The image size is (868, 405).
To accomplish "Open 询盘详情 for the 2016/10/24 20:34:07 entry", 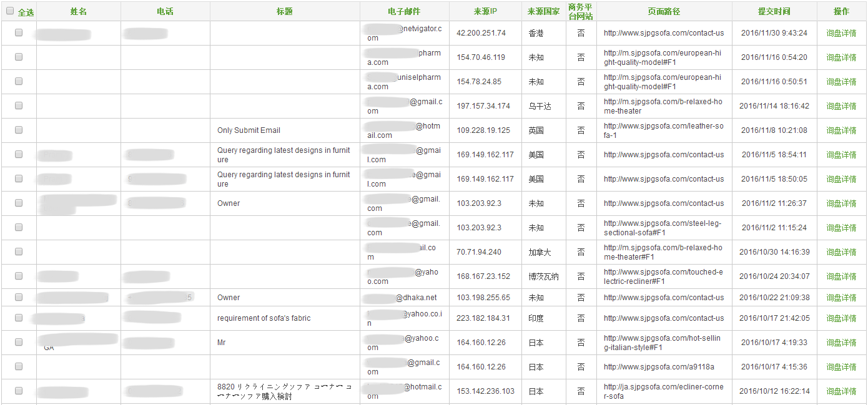I will [x=841, y=276].
